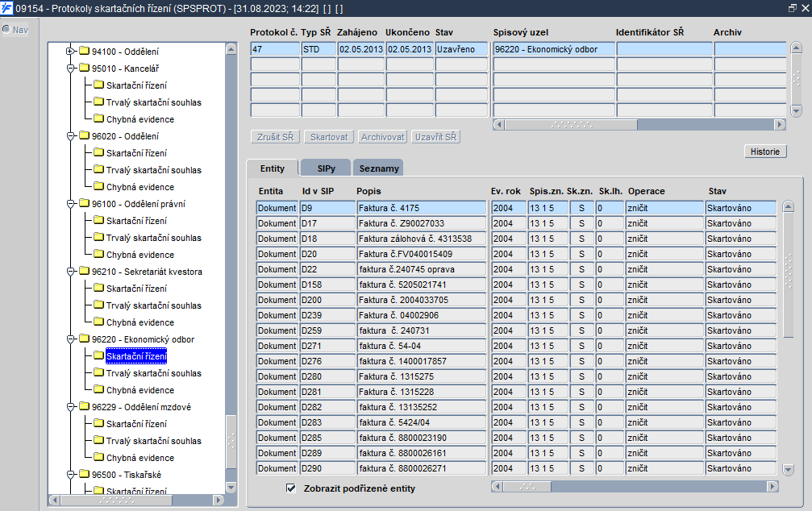Click the 96220 - Ekonomický odbor spisový uzel field
The width and height of the screenshot is (812, 511).
coord(554,49)
